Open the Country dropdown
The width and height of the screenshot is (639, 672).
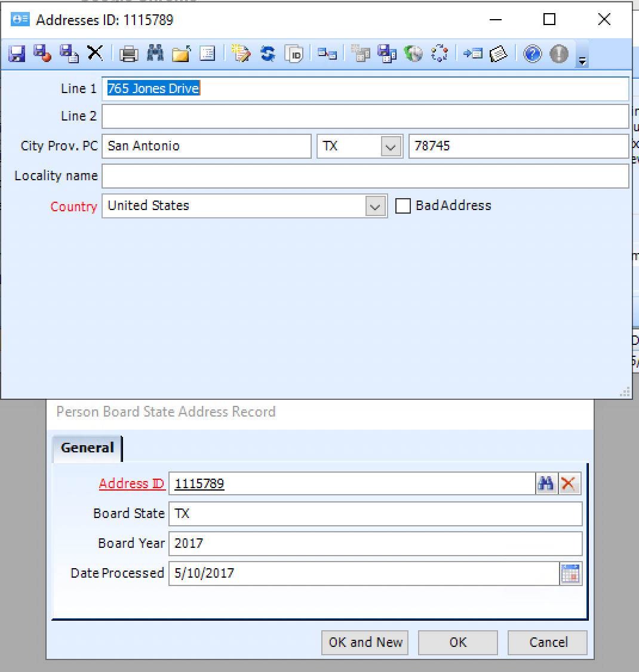coord(375,205)
